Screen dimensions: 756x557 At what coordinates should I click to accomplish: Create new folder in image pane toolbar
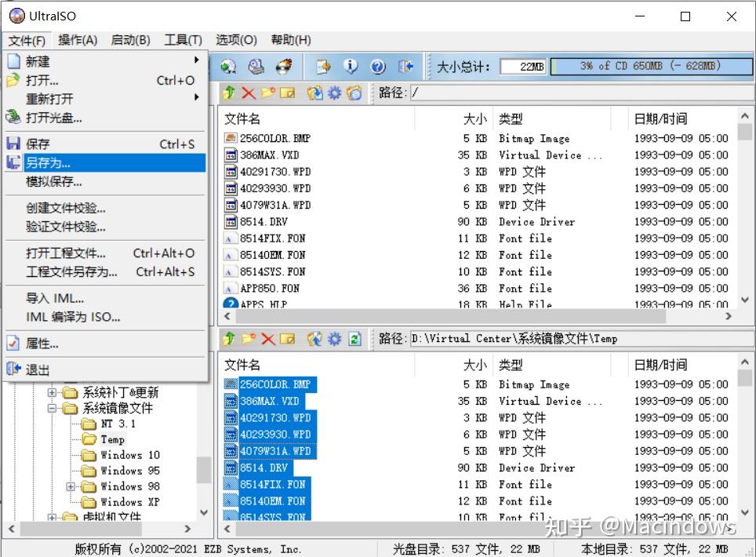[x=267, y=93]
